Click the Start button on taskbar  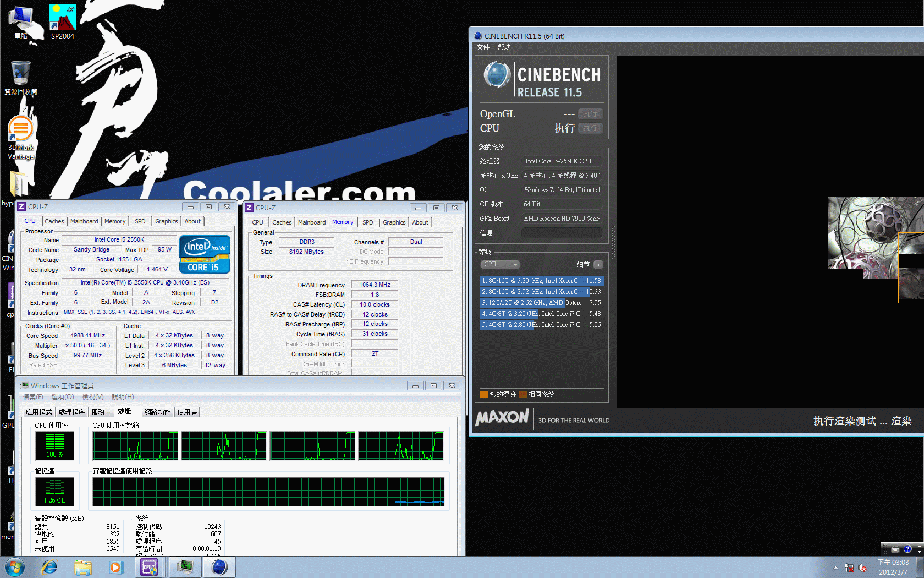tap(15, 567)
